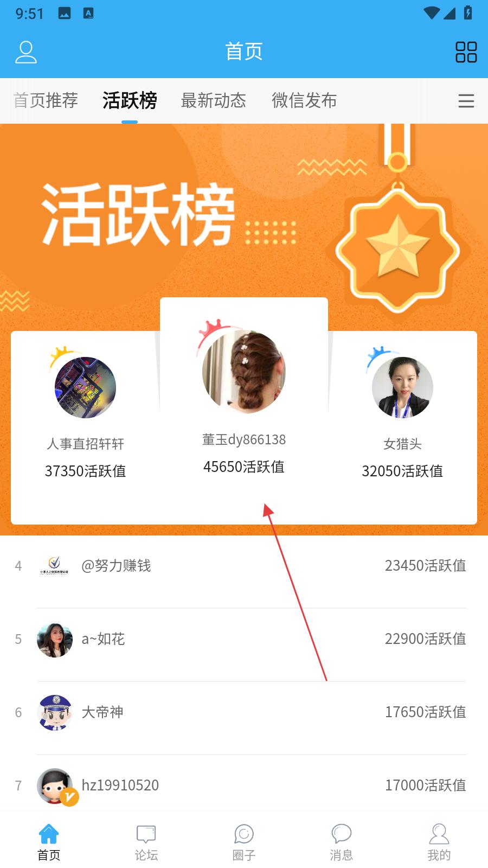This screenshot has height=868, width=488.
Task: Switch to 最新动态 tab
Action: coord(214,100)
